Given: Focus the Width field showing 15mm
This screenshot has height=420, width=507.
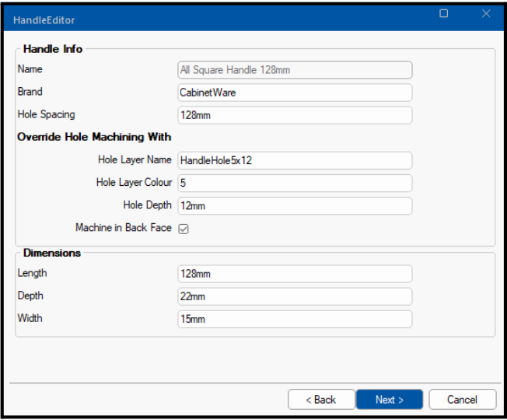Looking at the screenshot, I should [295, 319].
